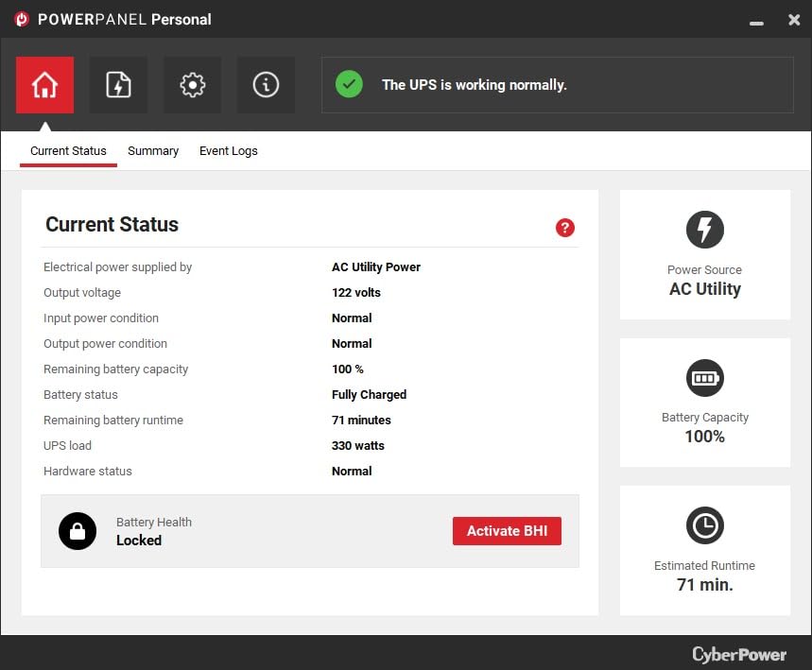The image size is (812, 670).
Task: Click the Remaining battery runtime value
Action: 361,421
